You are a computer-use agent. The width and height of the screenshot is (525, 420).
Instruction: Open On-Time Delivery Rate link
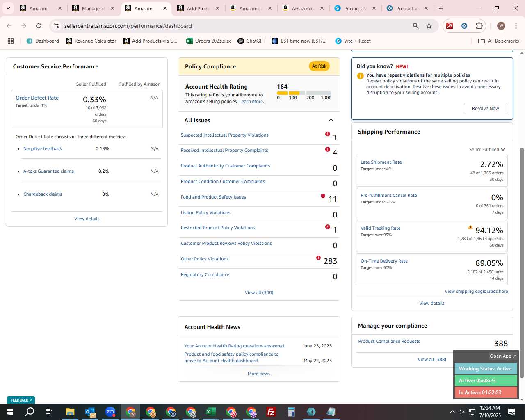[384, 261]
